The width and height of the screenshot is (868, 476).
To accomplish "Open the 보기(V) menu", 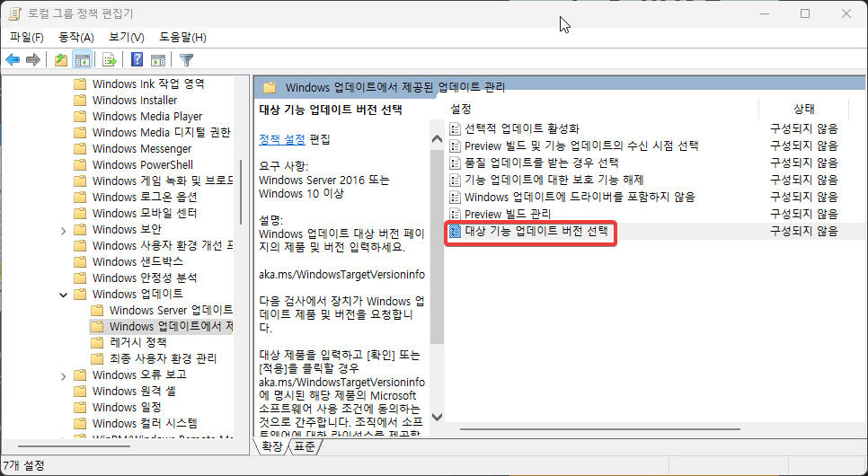I will coord(127,37).
